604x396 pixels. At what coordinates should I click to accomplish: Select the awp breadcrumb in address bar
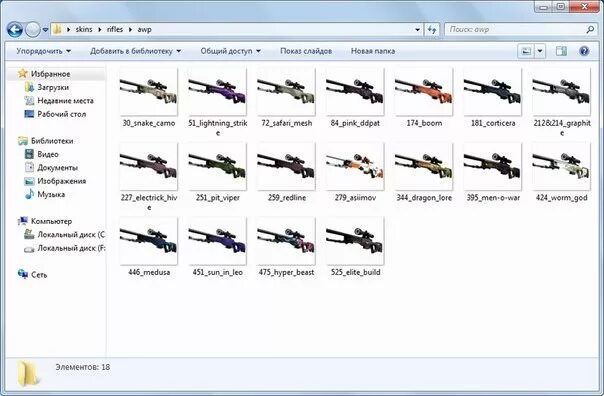click(144, 29)
